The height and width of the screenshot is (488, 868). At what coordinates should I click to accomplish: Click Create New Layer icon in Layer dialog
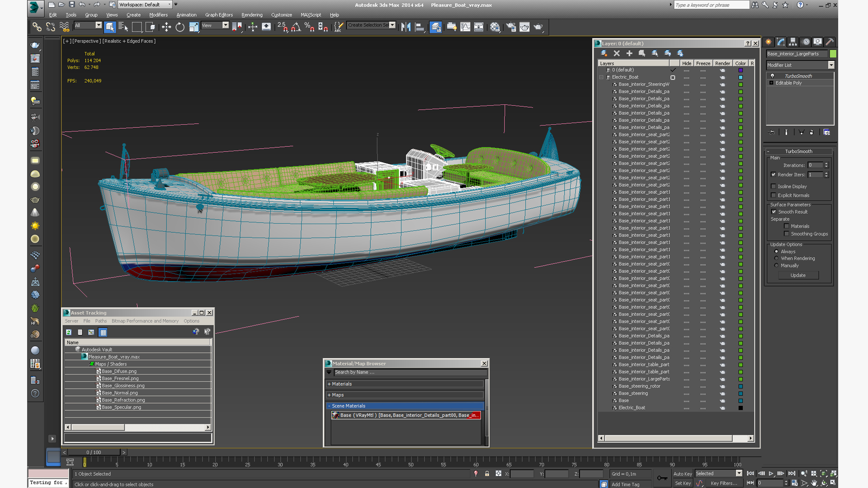tap(604, 53)
